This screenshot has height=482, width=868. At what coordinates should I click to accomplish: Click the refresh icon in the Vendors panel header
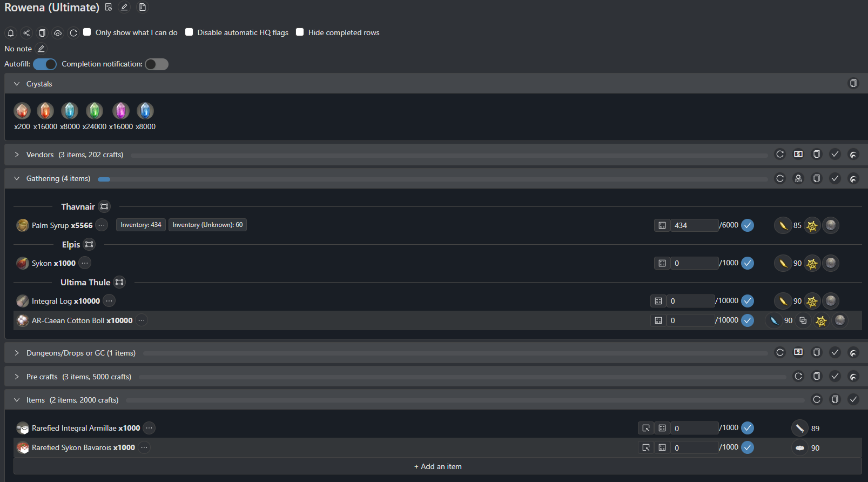[x=780, y=155]
